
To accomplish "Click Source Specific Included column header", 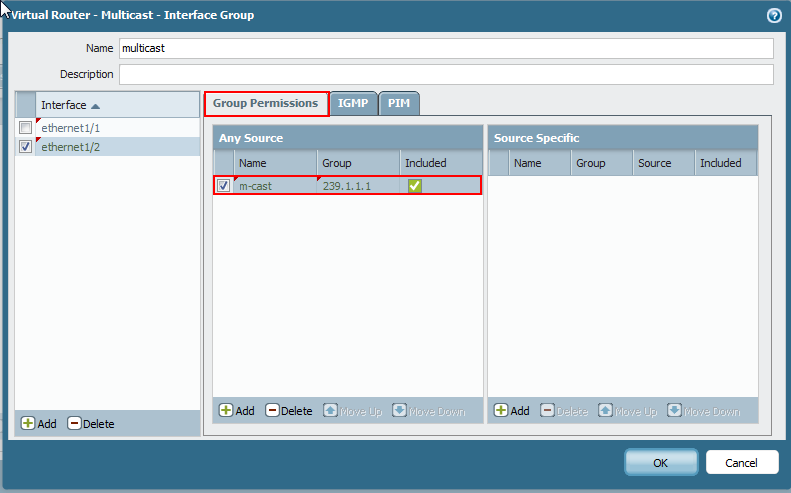I will 725,163.
